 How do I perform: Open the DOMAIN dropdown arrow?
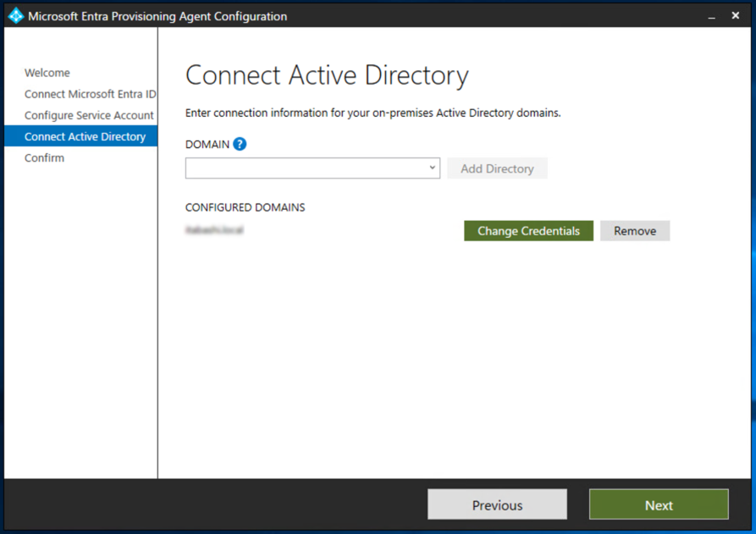coord(432,168)
